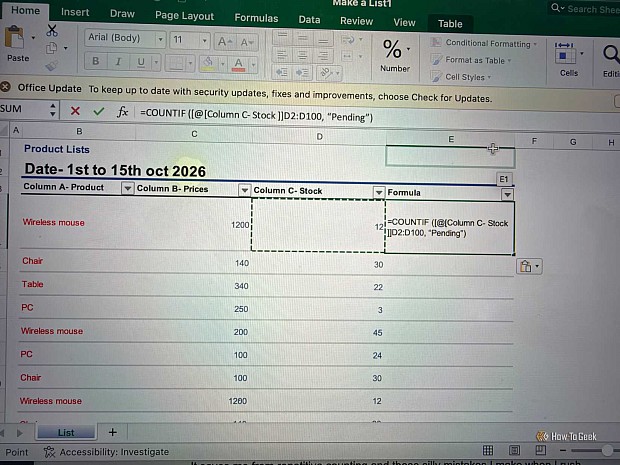Click the Search Sheet field
The image size is (620, 465).
[x=585, y=9]
